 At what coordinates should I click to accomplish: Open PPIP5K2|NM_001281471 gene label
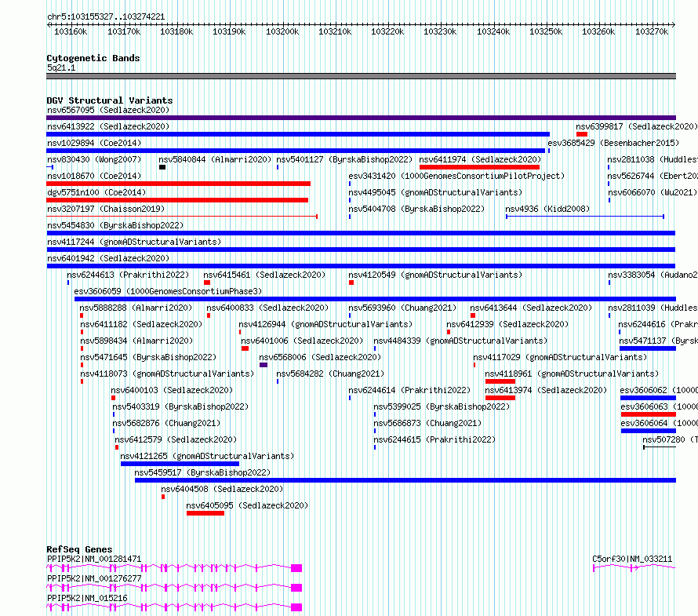point(94,559)
